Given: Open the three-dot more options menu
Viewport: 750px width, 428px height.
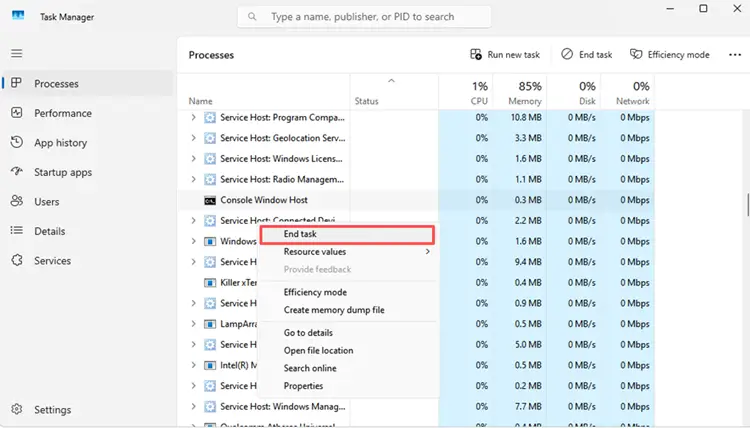Looking at the screenshot, I should 735,55.
